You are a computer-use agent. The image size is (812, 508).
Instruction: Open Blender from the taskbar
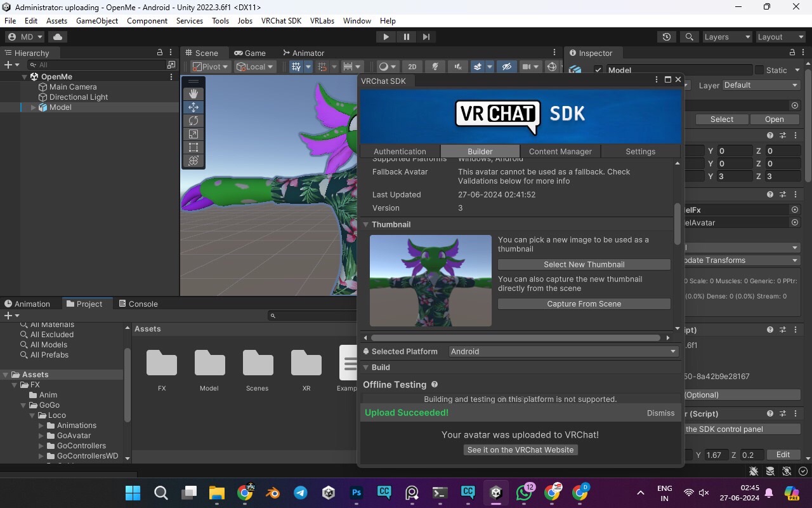click(x=273, y=493)
